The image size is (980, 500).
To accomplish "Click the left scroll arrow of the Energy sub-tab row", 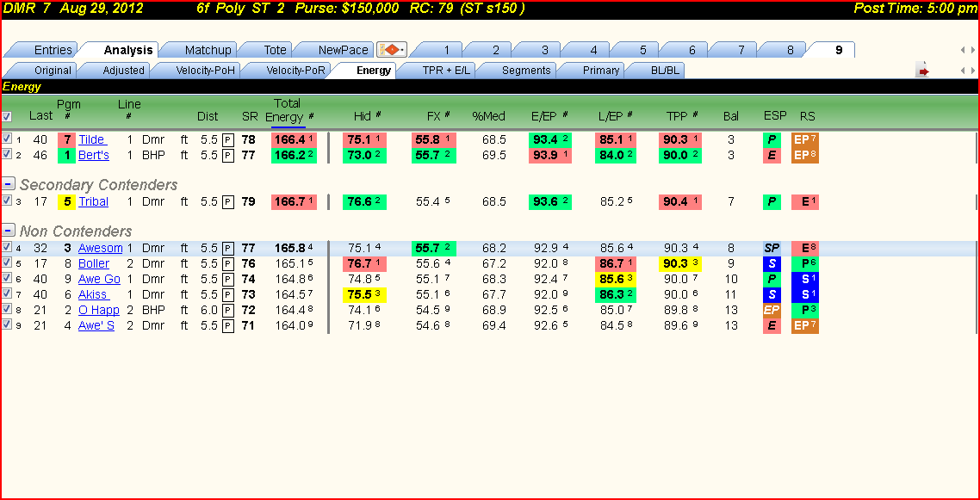I will [x=964, y=71].
